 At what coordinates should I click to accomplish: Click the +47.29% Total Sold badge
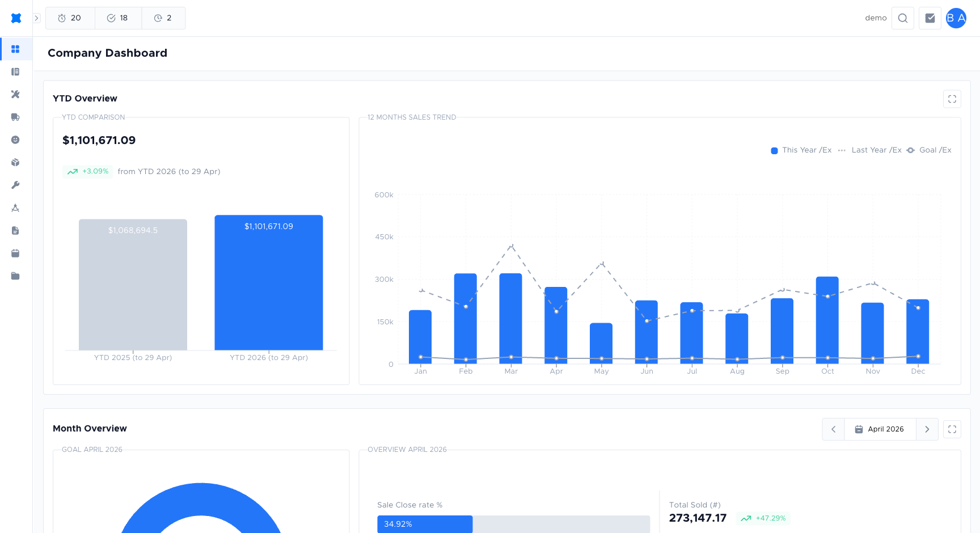point(763,518)
